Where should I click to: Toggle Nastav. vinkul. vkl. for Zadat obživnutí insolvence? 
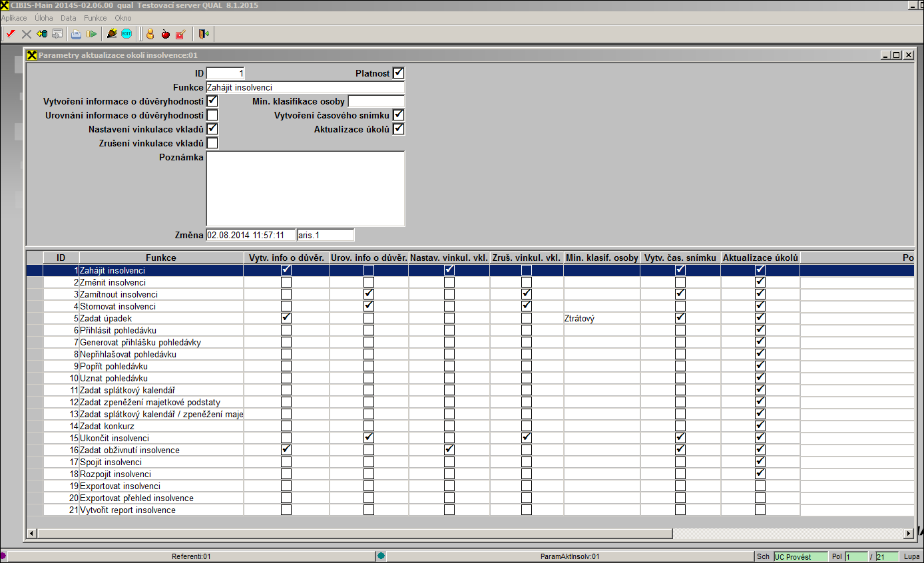449,450
